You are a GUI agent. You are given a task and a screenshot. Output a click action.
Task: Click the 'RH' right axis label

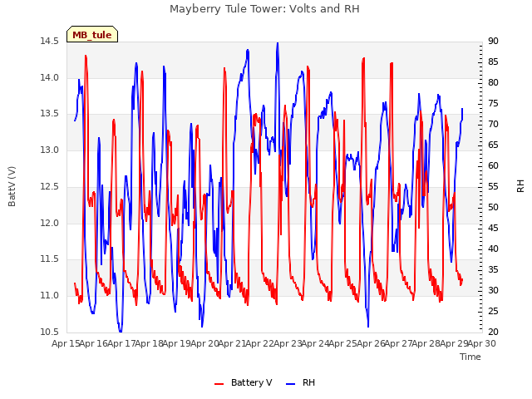point(520,186)
